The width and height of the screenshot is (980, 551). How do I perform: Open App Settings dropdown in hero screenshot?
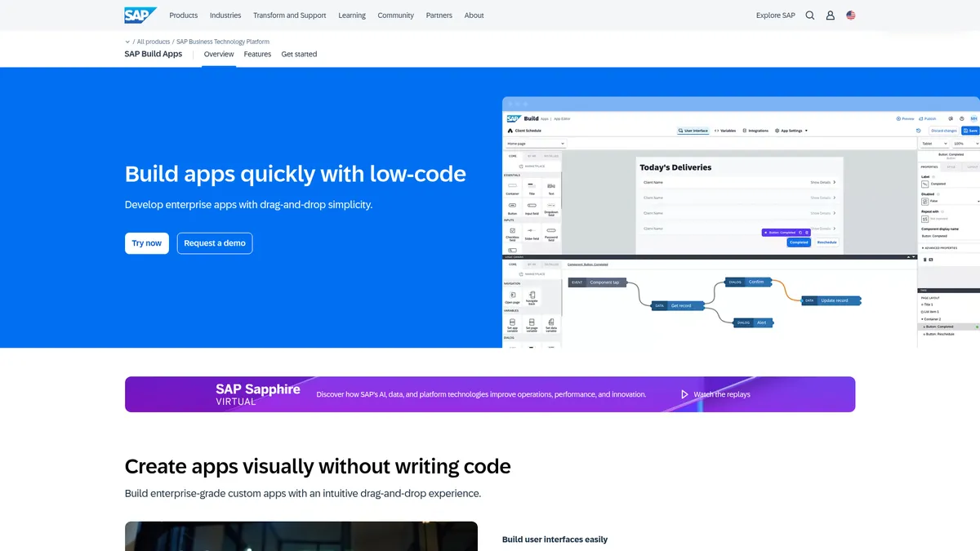[791, 131]
